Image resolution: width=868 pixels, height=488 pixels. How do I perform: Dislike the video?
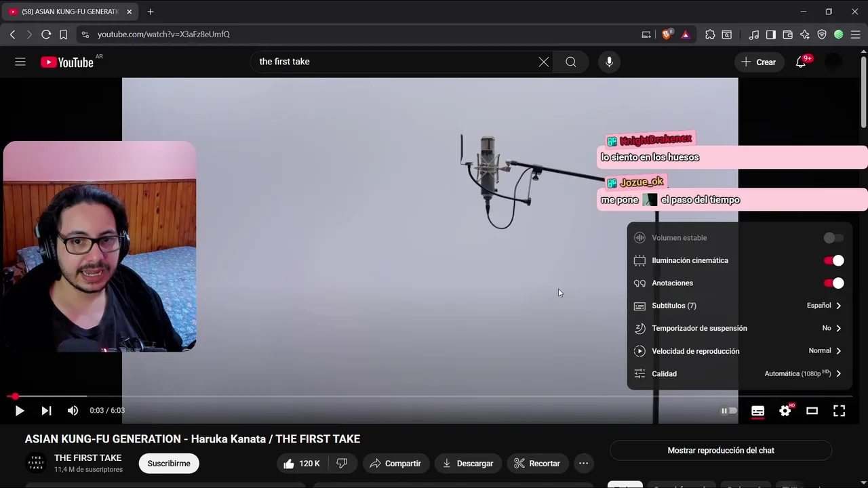point(342,464)
